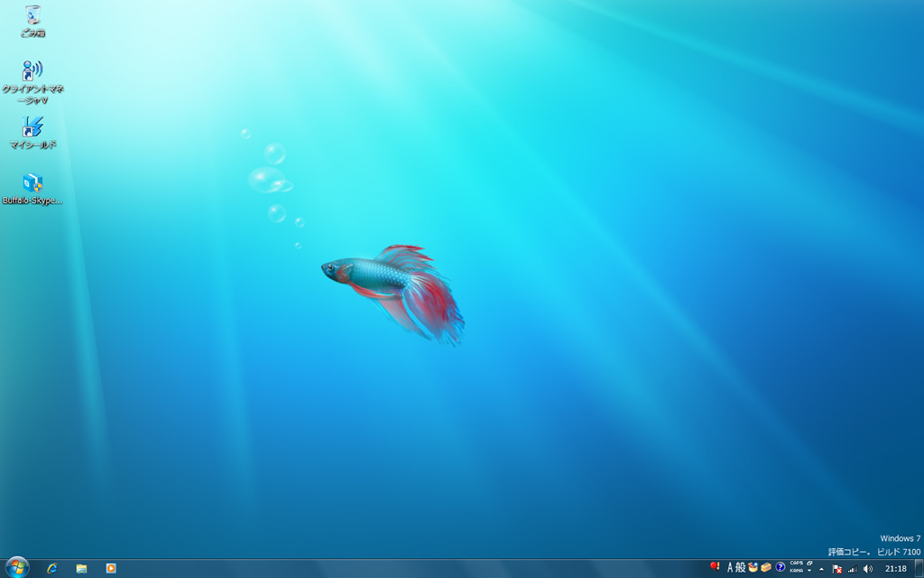Viewport: 924px width, 578px height.
Task: Restore the language bar using small window icon
Action: 809,564
